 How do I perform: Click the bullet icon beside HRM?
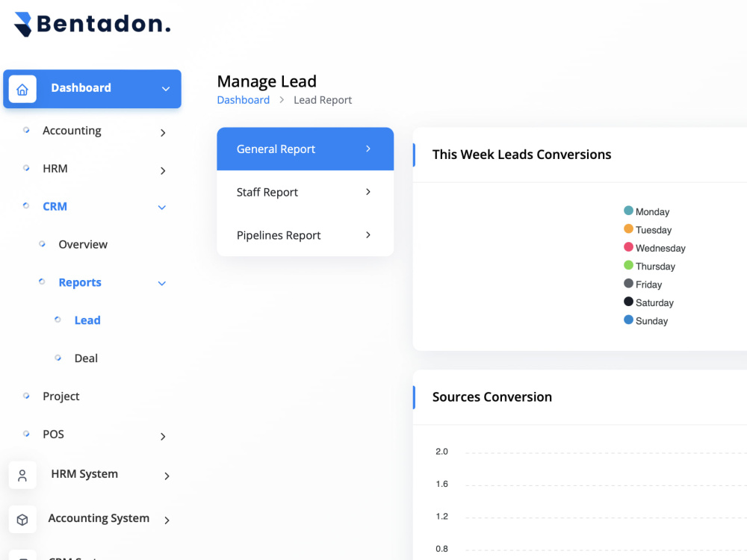point(26,168)
